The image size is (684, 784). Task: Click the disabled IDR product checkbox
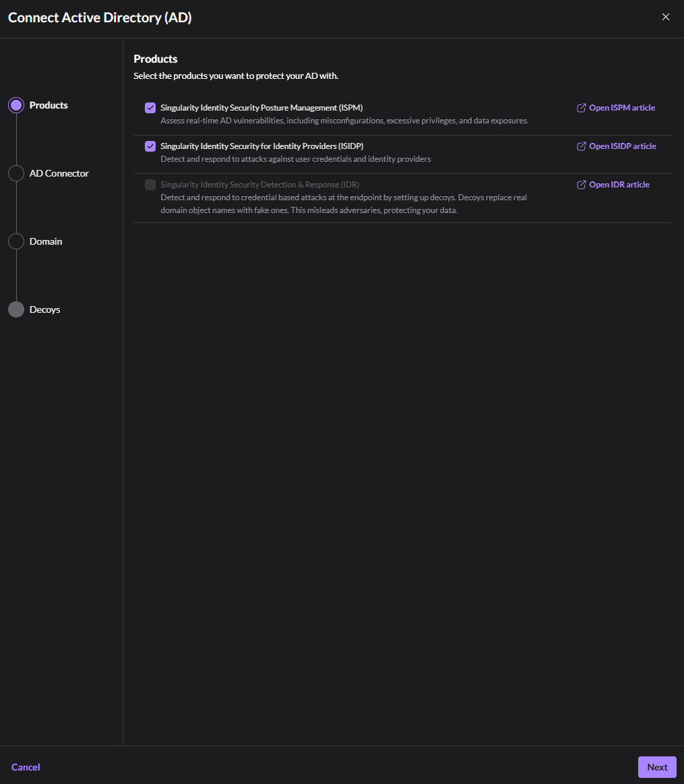150,185
